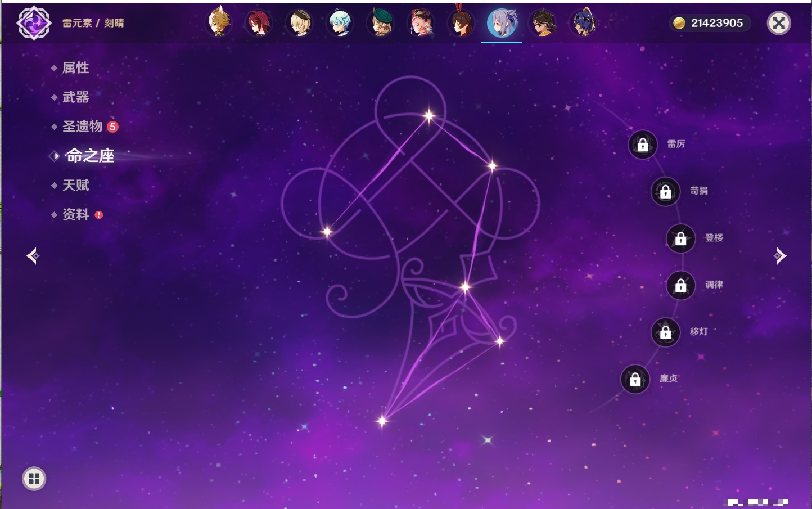812x509 pixels.
Task: Open the locked 调律 constellation node
Action: (681, 285)
